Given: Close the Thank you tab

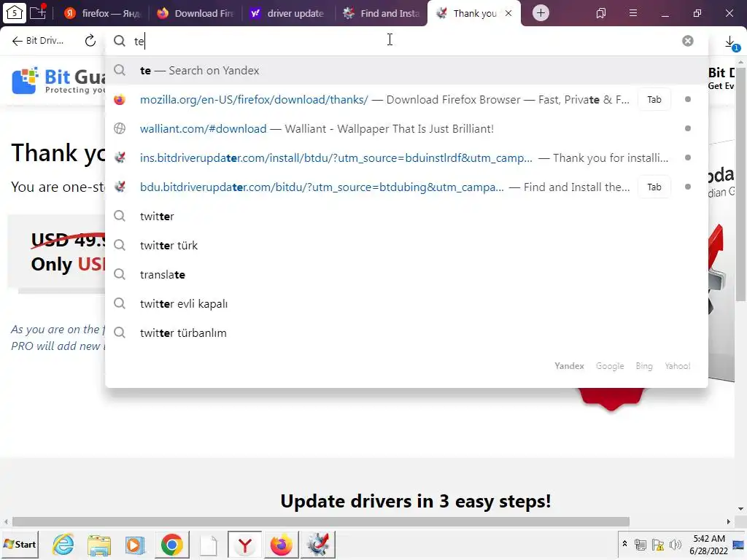Looking at the screenshot, I should coord(508,13).
